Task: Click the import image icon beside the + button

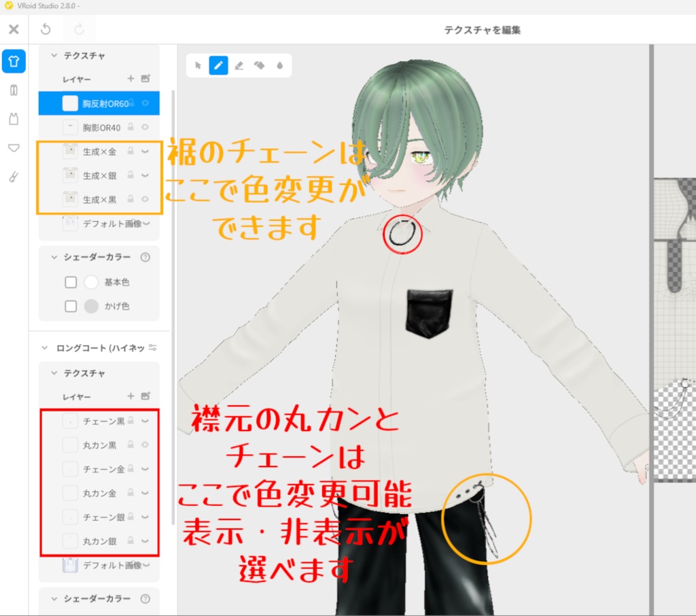Action: pos(145,79)
